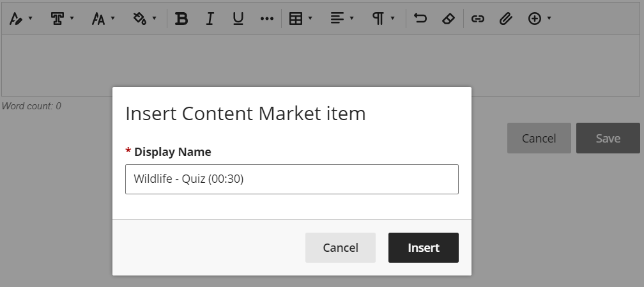Open the text color fill picker
Screen dimensions: 644x287
[x=144, y=19]
